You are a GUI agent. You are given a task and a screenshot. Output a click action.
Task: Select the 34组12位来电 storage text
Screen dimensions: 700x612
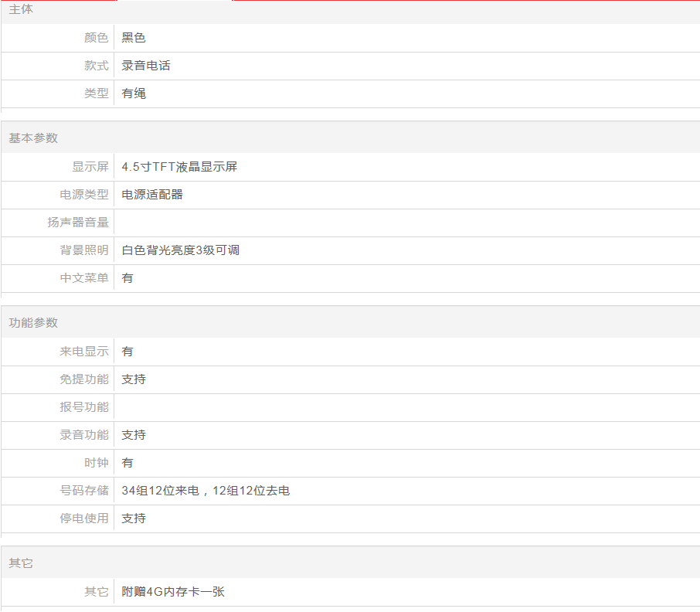tap(160, 491)
